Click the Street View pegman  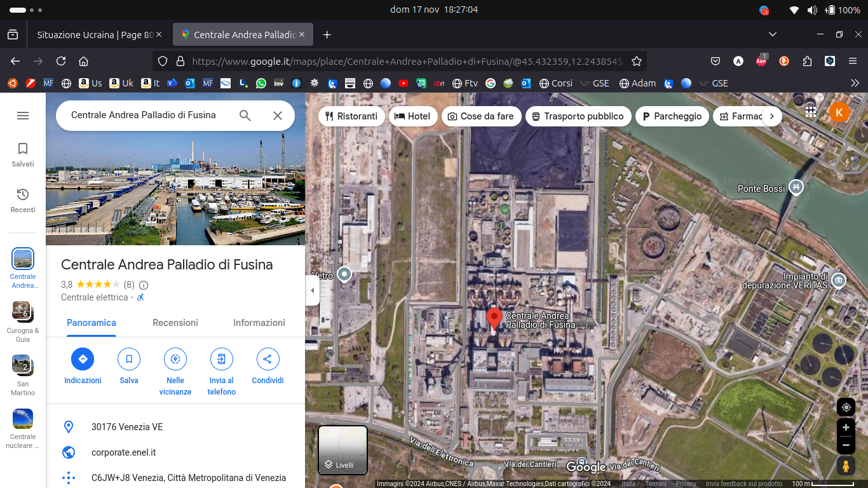click(846, 466)
